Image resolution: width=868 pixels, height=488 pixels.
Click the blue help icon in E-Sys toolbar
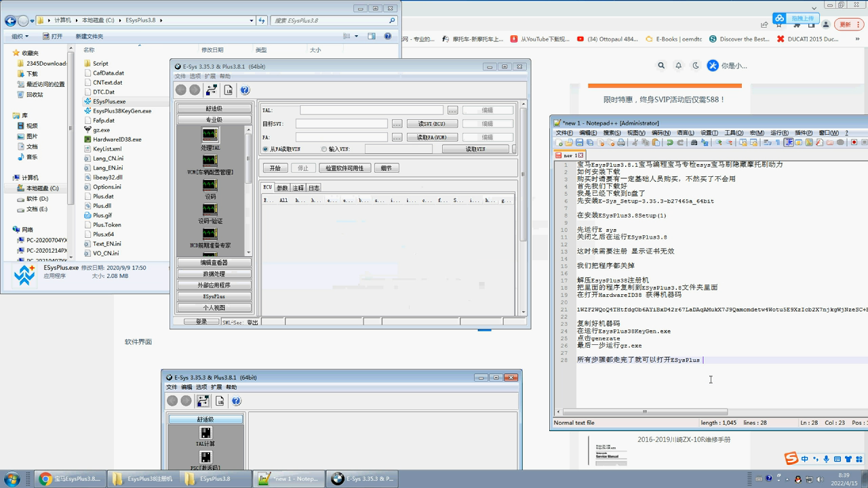coord(245,89)
